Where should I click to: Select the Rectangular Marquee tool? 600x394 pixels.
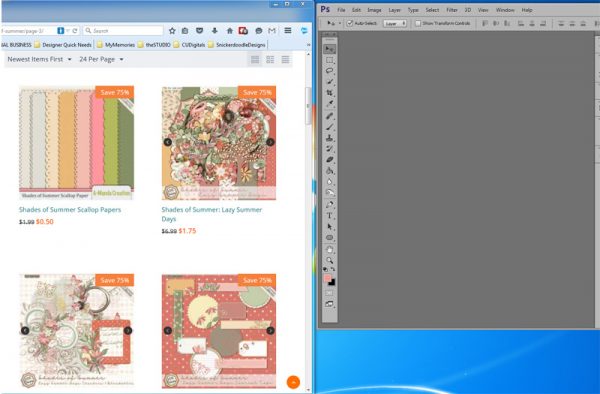click(329, 60)
